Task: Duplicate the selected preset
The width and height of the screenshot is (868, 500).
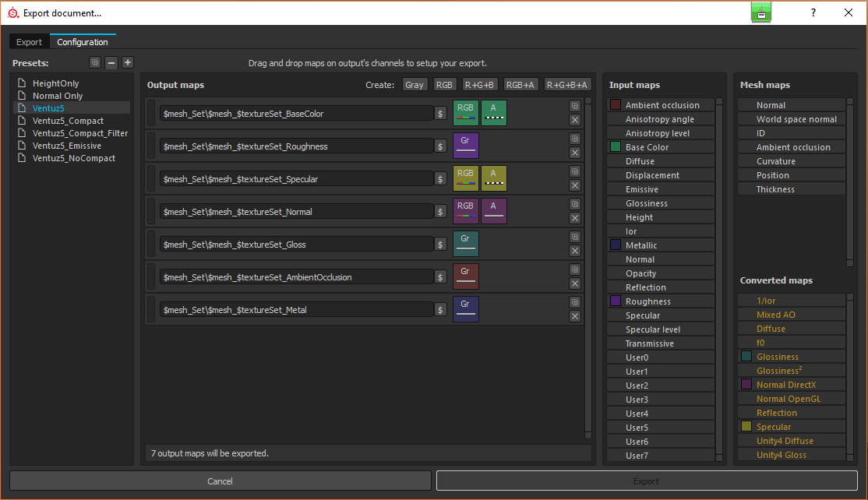Action: [x=95, y=63]
